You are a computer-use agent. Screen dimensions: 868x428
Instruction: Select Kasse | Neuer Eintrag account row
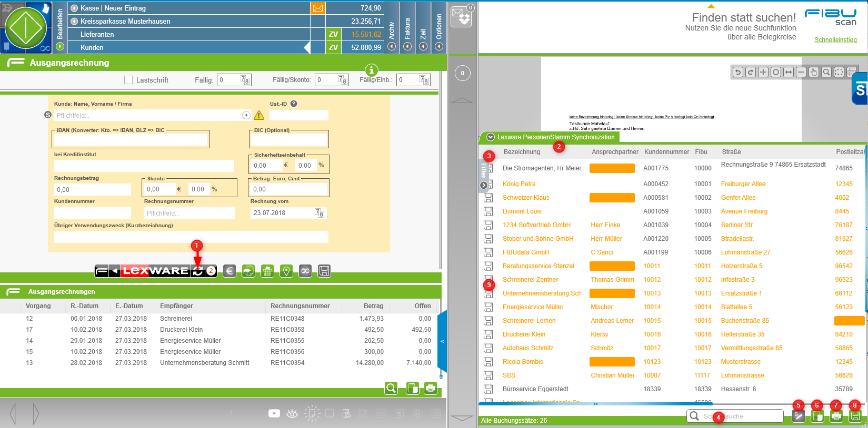pos(189,8)
